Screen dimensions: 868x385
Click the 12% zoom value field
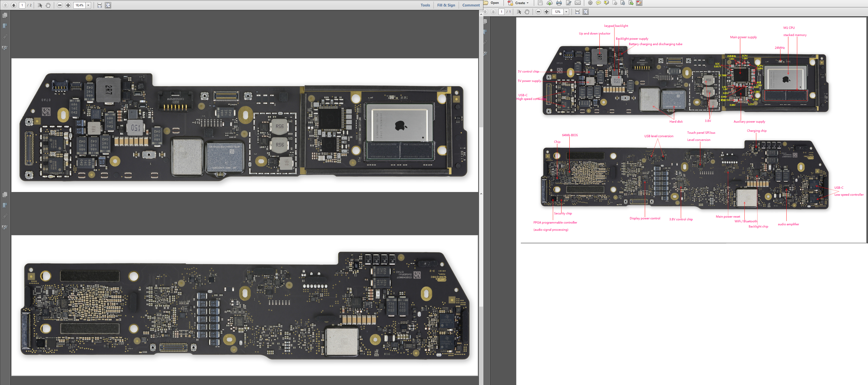click(558, 12)
